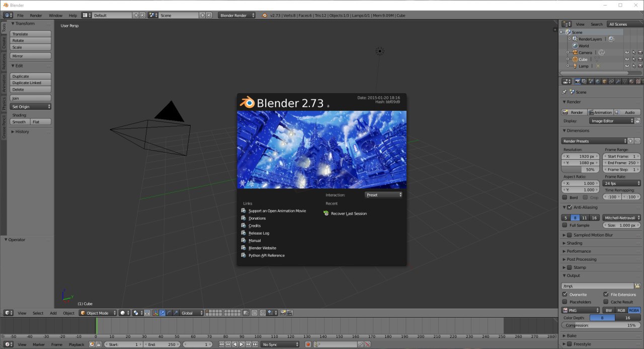Enable the Placeholders checkbox
The image size is (644, 349).
565,302
